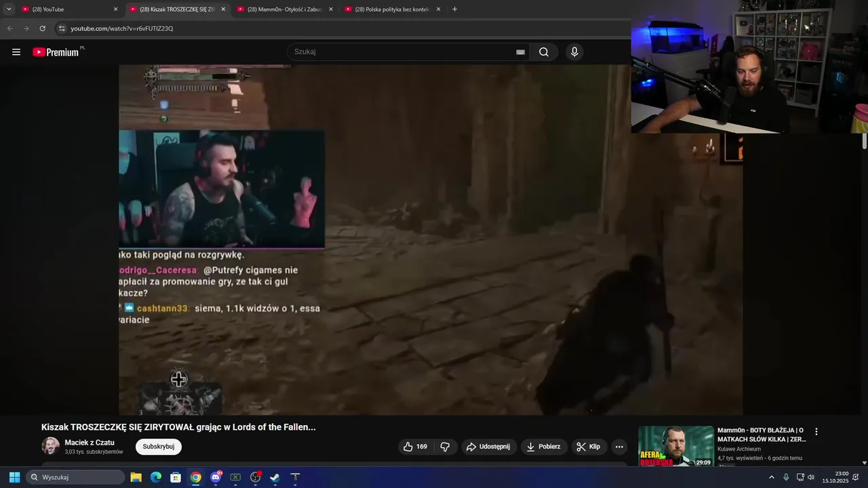Screen dimensions: 868x488
Task: Open Xbox Game Bar taskbar icon
Action: pos(235,477)
